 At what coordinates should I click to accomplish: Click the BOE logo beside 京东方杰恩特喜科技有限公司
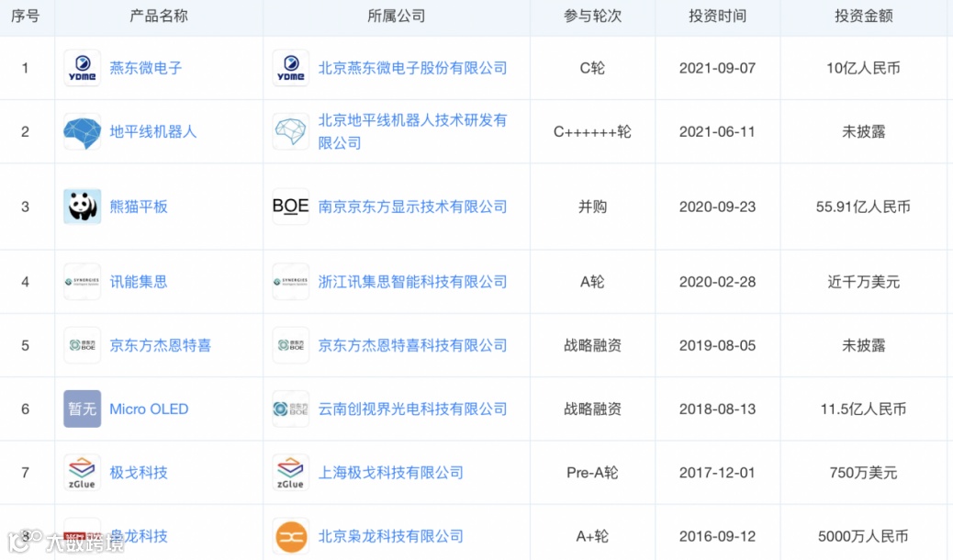pyautogui.click(x=290, y=345)
